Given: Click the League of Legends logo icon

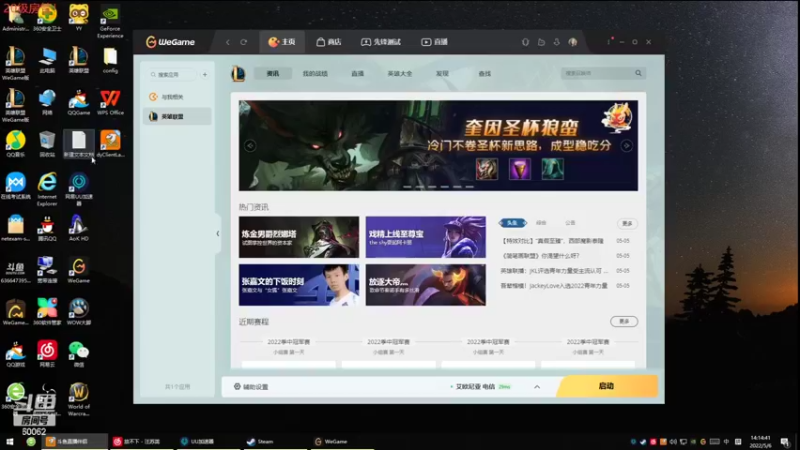Looking at the screenshot, I should tap(238, 73).
